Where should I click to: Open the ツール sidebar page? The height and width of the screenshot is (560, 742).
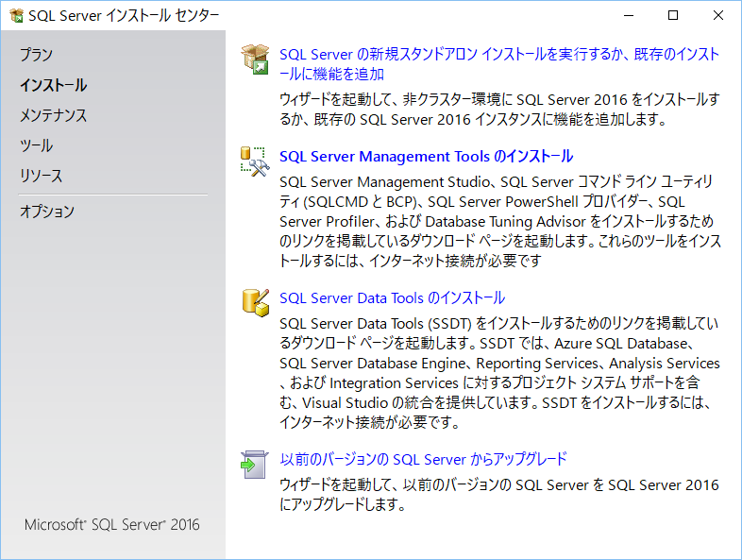[36, 145]
